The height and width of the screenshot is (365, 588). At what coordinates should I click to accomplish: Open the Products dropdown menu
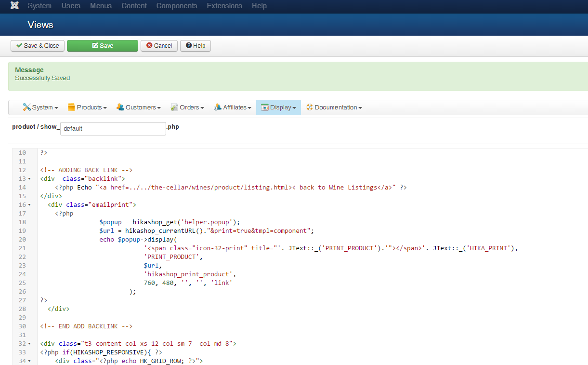coord(87,108)
